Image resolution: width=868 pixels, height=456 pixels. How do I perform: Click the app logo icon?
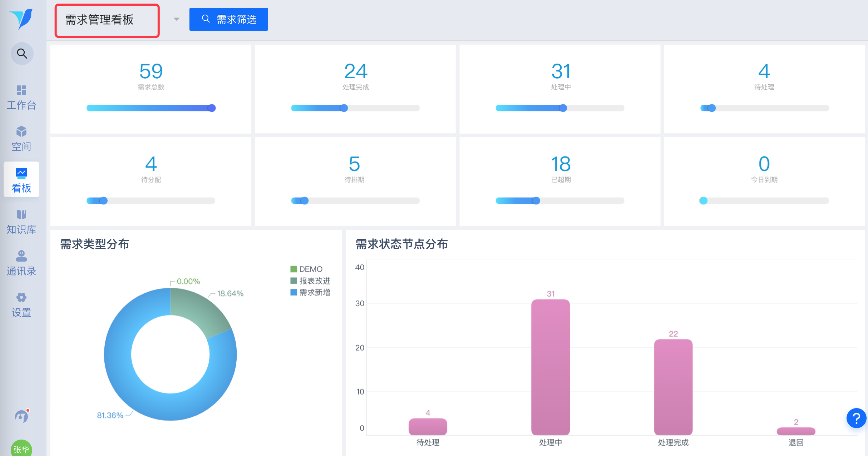click(x=21, y=19)
